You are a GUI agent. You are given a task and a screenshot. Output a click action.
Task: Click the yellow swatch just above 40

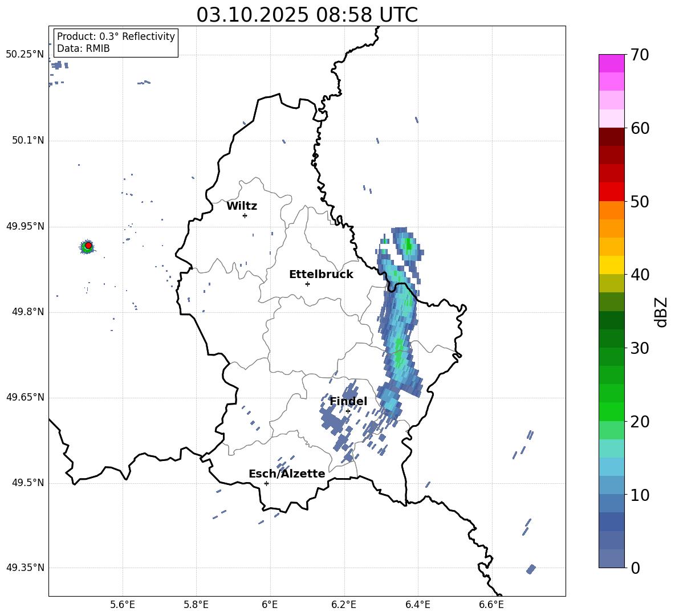click(x=612, y=265)
